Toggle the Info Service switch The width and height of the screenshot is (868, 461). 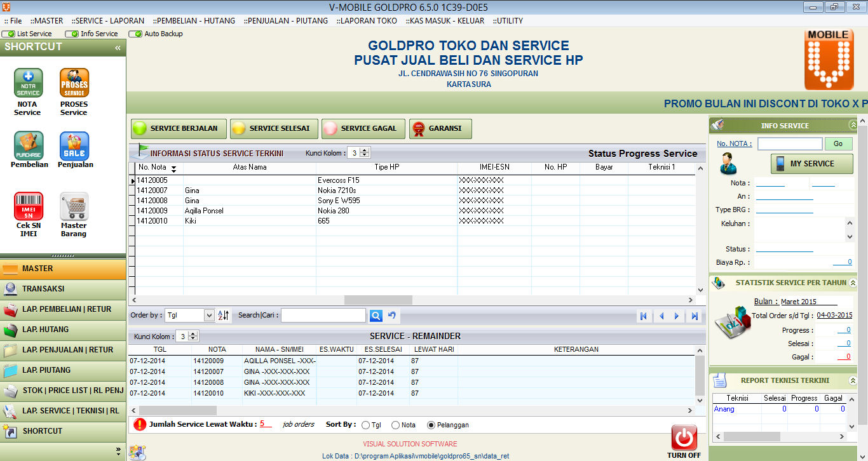[72, 34]
